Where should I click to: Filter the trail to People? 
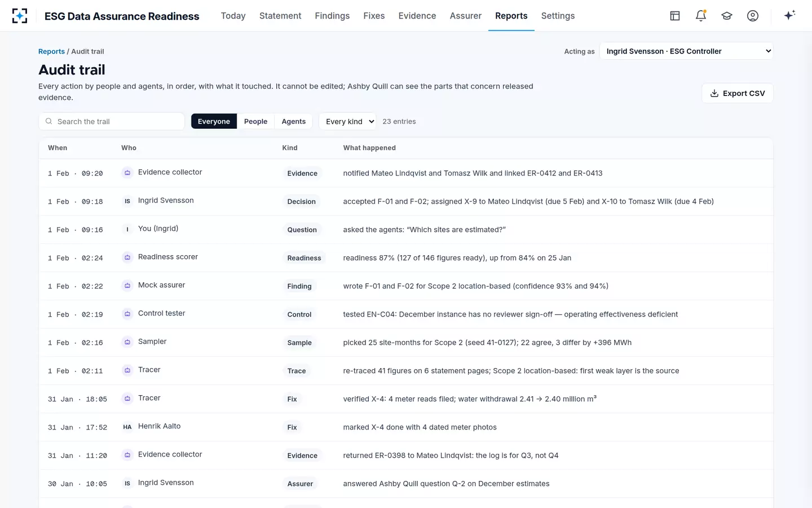[255, 121]
